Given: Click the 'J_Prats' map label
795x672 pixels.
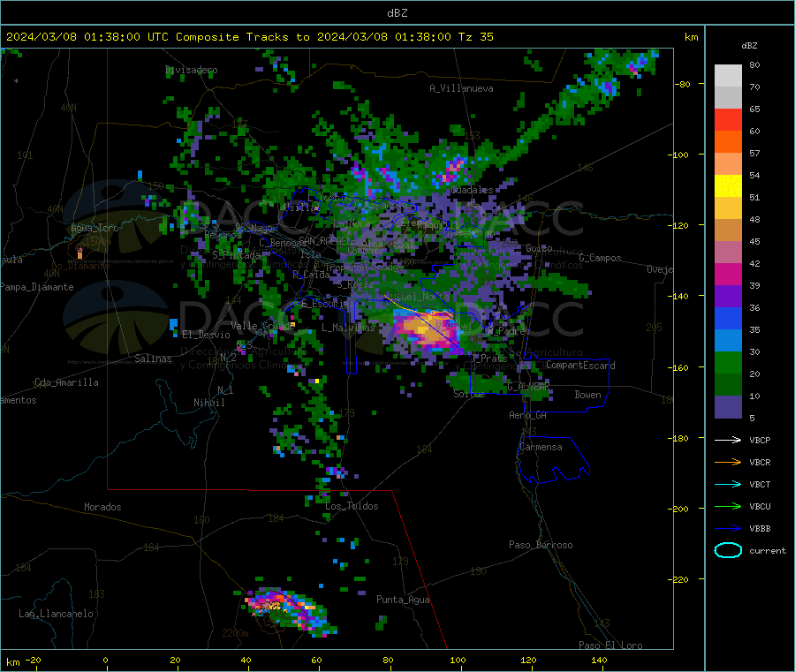Looking at the screenshot, I should (489, 359).
